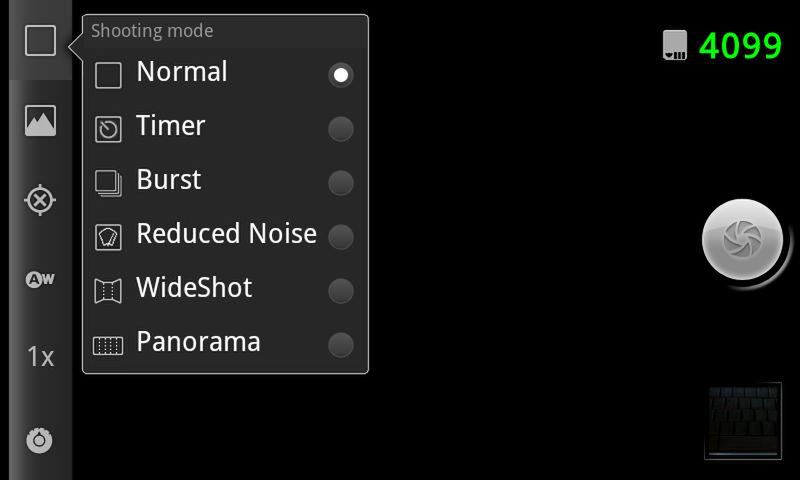Image resolution: width=800 pixels, height=480 pixels.
Task: Open the scene mode landscape icon
Action: pos(40,121)
